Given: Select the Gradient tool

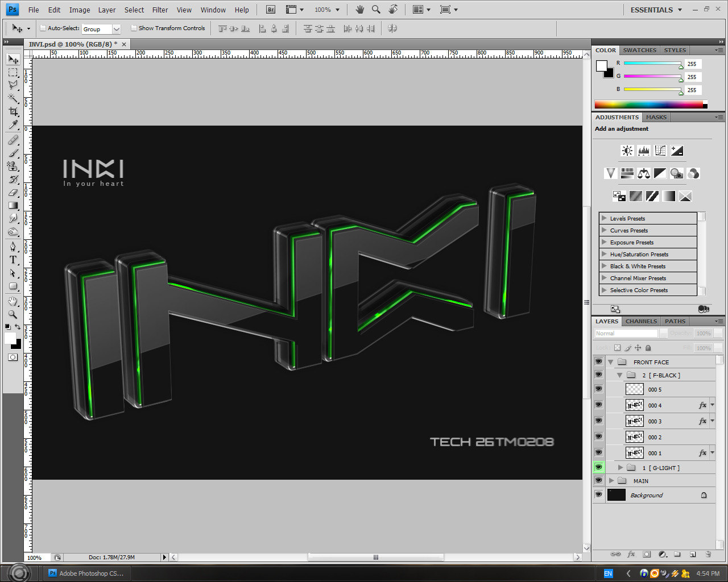Looking at the screenshot, I should click(13, 205).
